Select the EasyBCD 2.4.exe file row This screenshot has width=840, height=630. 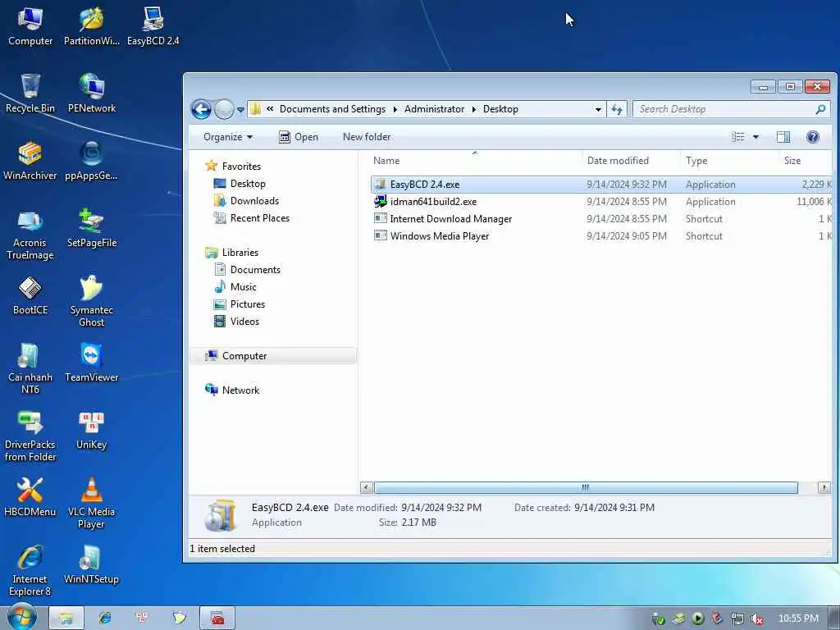600,185
